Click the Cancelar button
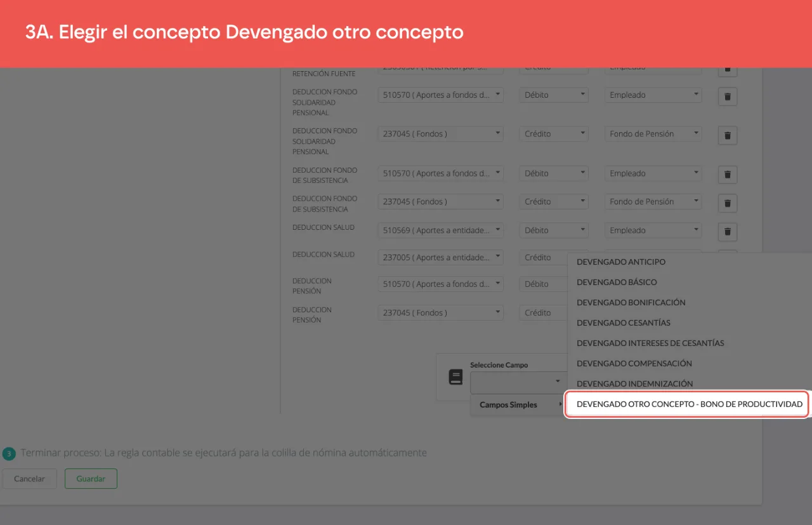812x525 pixels. (29, 479)
